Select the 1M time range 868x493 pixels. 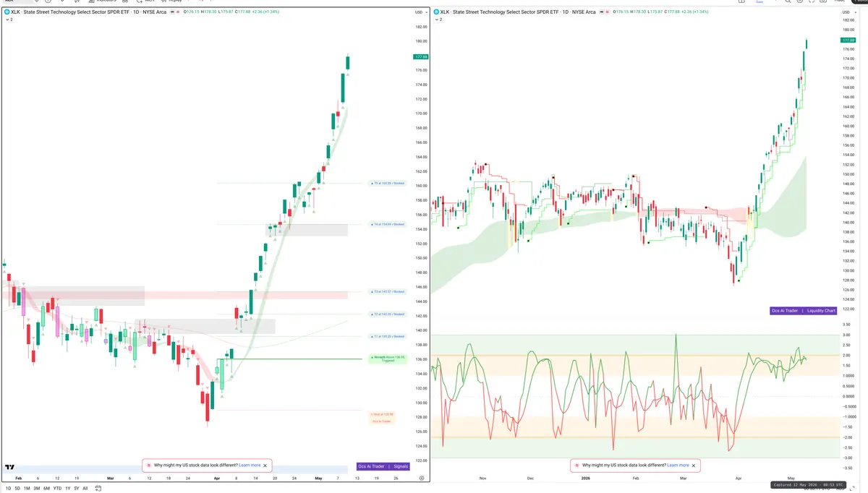pos(27,489)
